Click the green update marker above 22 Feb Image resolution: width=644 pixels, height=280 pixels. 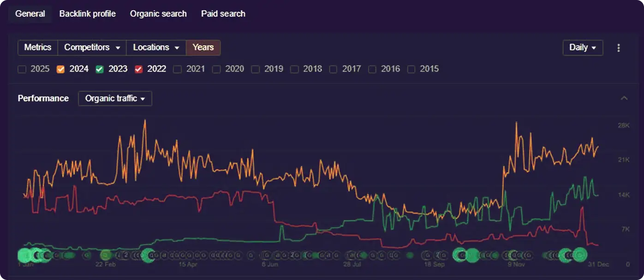tap(106, 255)
